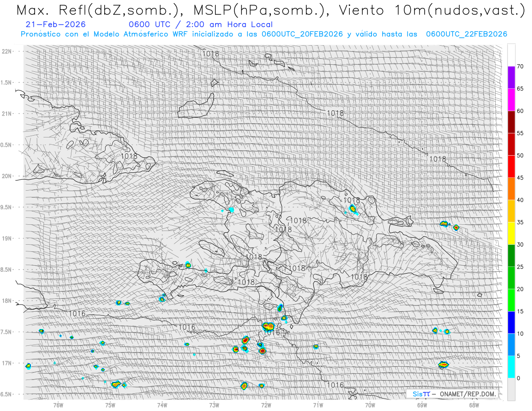The width and height of the screenshot is (532, 411).
Task: Select the bright red 45–50 dBZ swatch
Action: coord(511,167)
